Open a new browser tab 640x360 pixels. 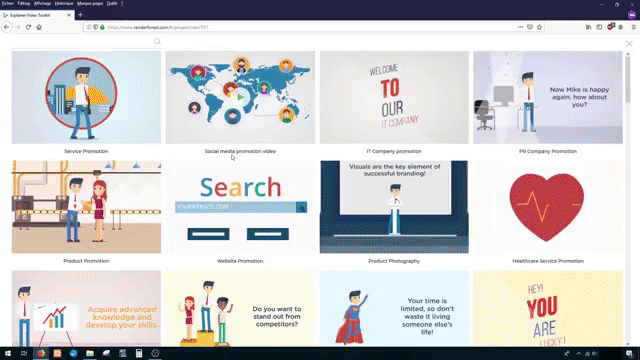(x=80, y=15)
